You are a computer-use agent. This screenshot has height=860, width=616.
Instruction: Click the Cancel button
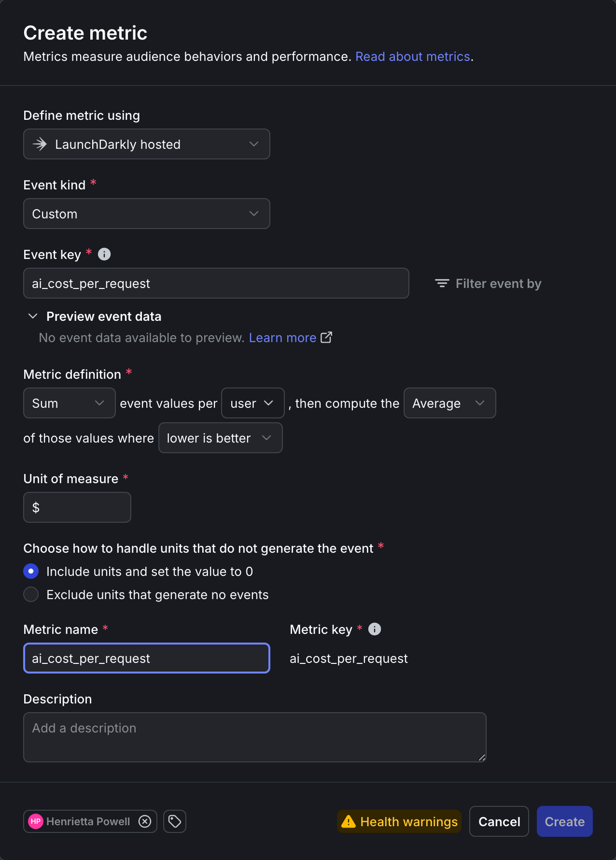click(499, 821)
